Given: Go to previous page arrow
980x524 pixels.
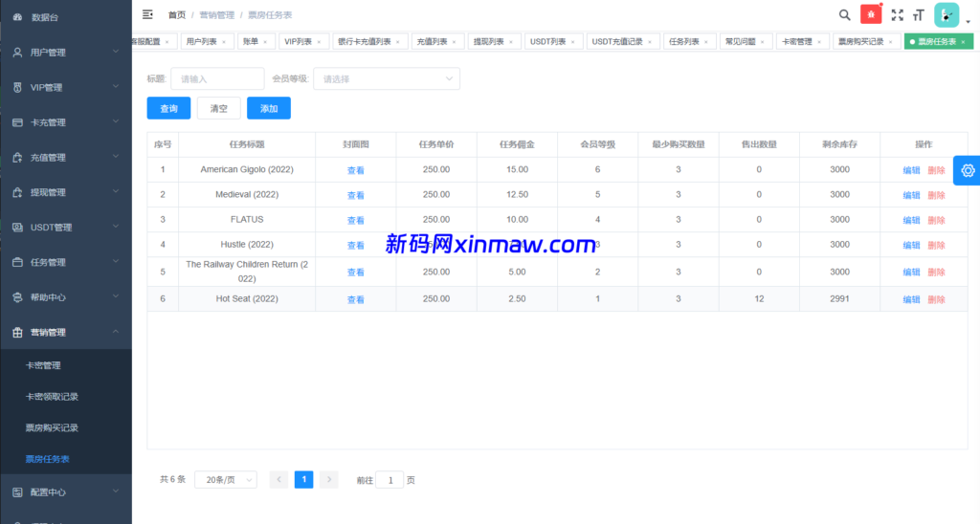Looking at the screenshot, I should (x=278, y=479).
